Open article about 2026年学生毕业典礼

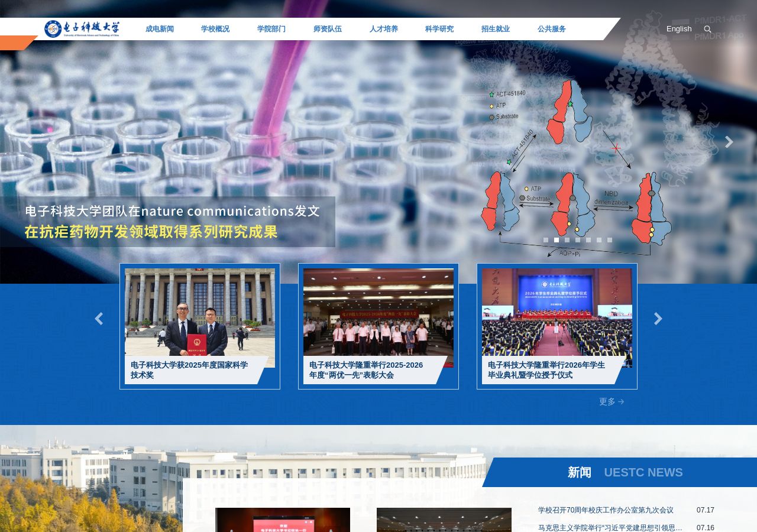click(546, 370)
